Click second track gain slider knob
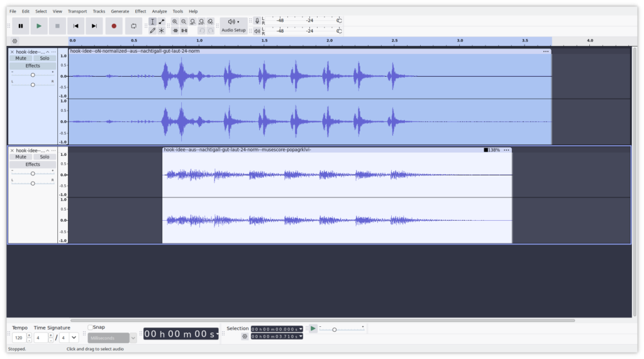The width and height of the screenshot is (644, 359). tap(33, 174)
